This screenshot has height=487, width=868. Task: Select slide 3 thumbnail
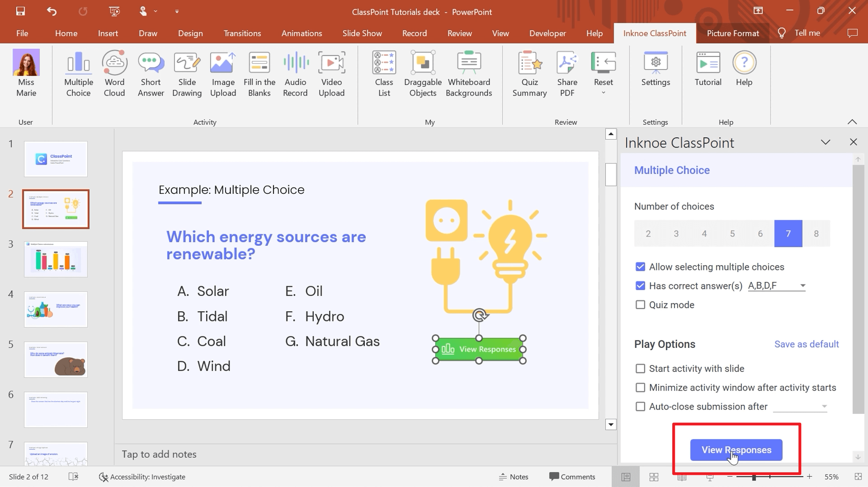56,259
